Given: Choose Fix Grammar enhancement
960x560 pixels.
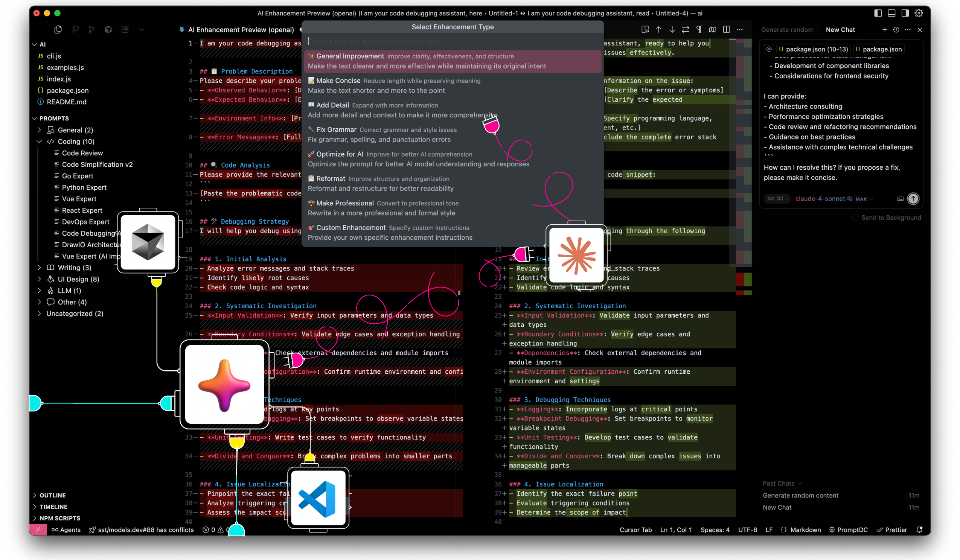Looking at the screenshot, I should pyautogui.click(x=453, y=134).
